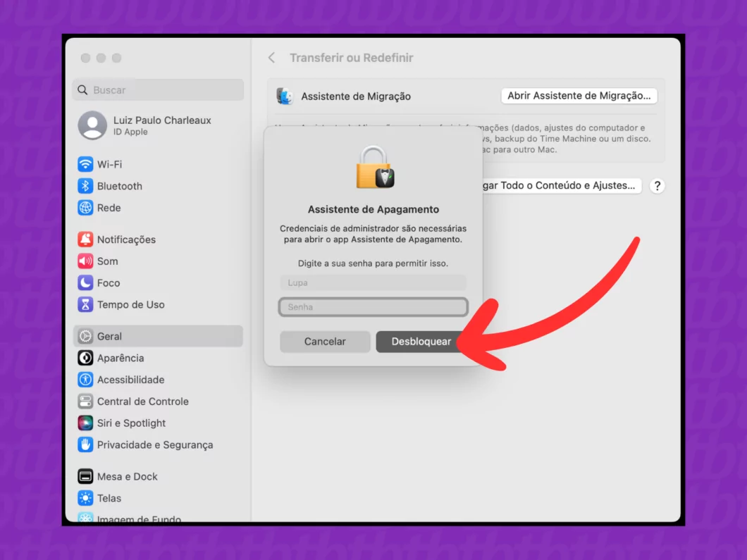747x560 pixels.
Task: Click Apagar Todo o Conteúdo e Ajustes button
Action: coord(561,186)
